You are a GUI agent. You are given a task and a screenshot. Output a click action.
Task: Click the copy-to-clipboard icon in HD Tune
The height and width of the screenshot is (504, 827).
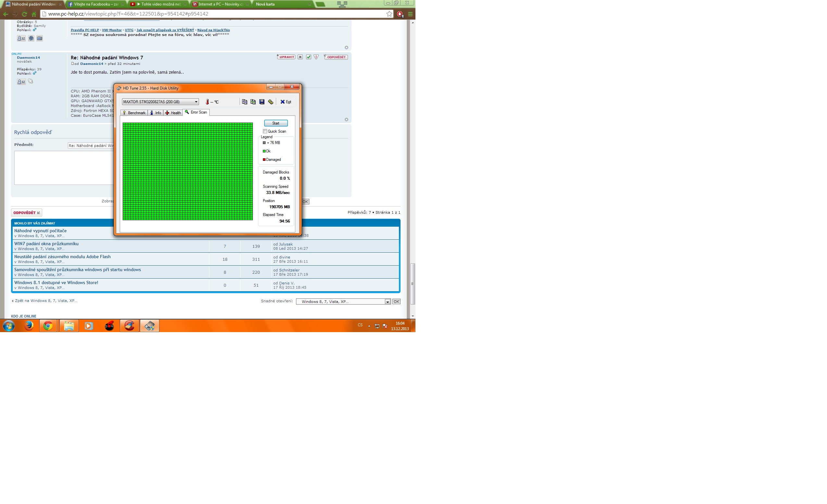(244, 102)
